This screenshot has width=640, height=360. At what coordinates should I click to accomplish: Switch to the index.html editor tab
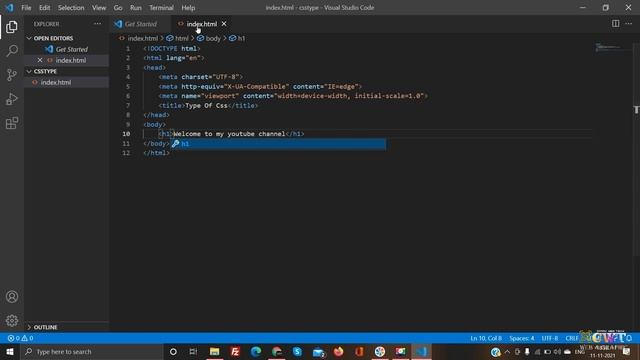click(202, 24)
